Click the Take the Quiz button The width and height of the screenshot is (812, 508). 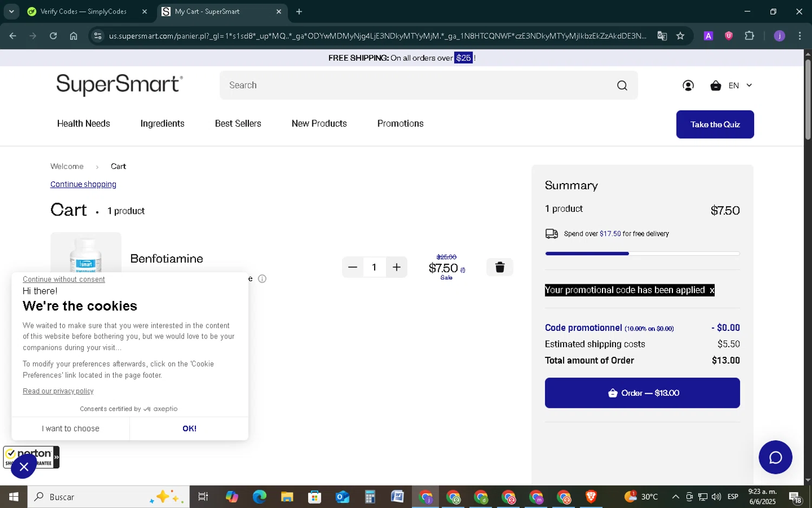(x=715, y=125)
